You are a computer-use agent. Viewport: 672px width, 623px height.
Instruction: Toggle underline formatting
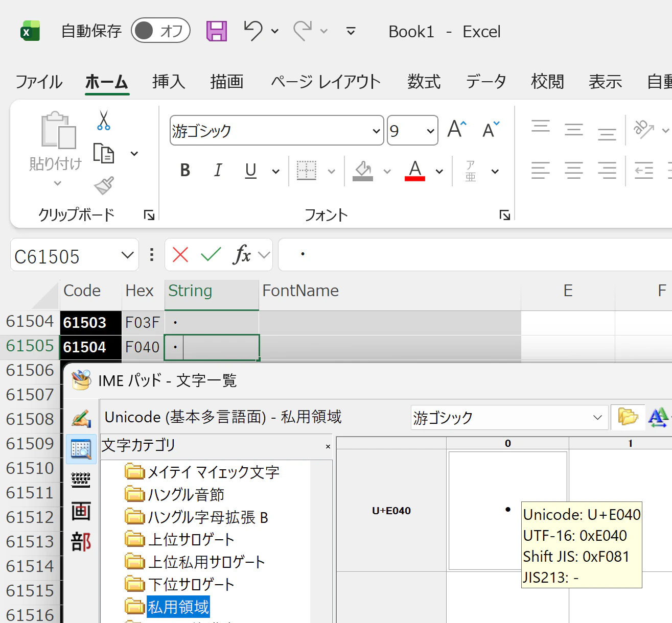[x=250, y=171]
